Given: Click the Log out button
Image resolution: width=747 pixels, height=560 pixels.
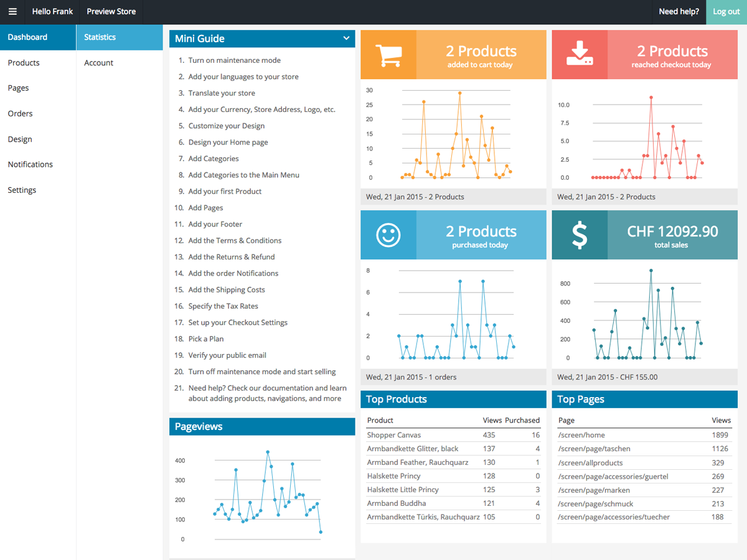Looking at the screenshot, I should 726,12.
